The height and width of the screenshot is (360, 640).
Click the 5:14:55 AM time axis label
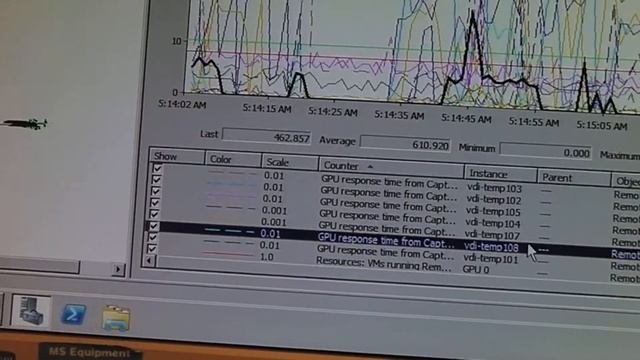coord(533,122)
